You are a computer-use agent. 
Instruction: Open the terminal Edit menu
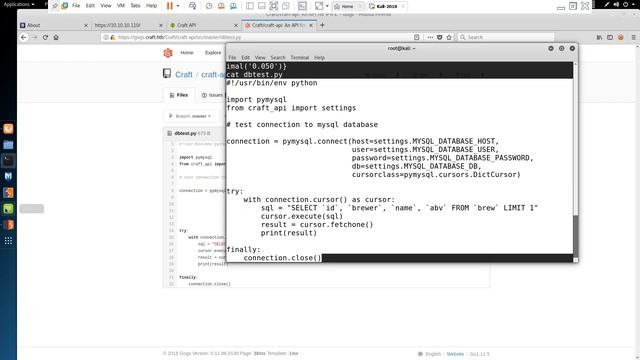[x=245, y=58]
